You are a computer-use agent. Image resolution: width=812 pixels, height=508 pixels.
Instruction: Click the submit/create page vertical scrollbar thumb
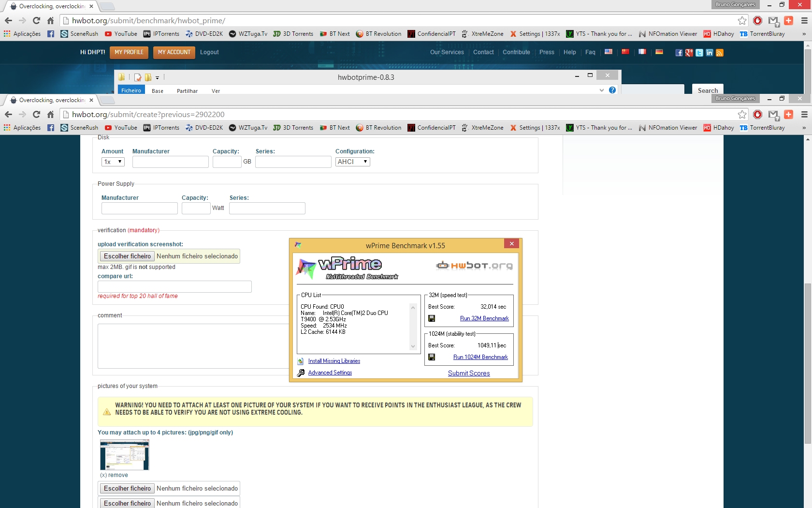(x=808, y=363)
